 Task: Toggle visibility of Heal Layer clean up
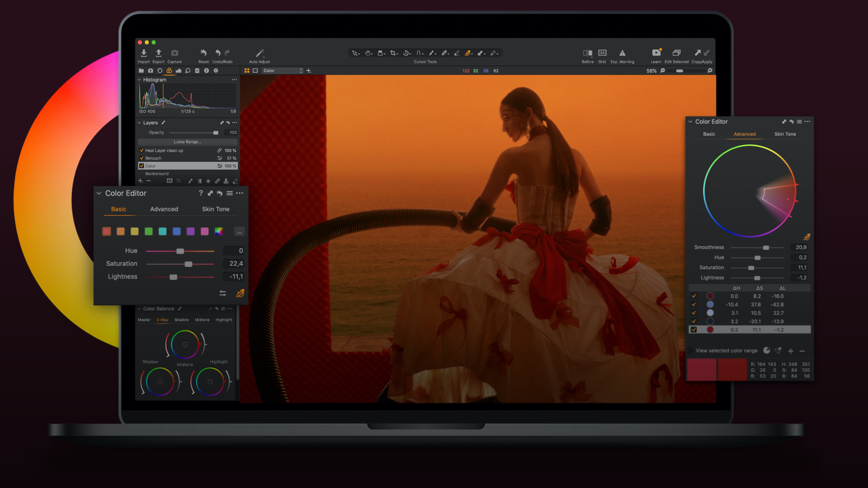point(142,150)
